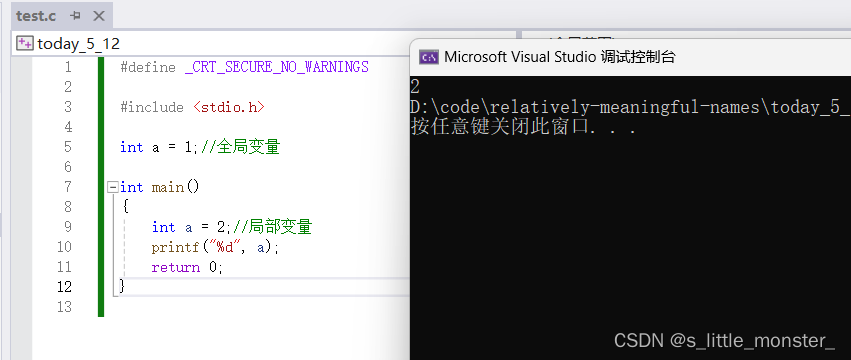Click the #include directive on line 3
The width and height of the screenshot is (851, 360).
151,107
